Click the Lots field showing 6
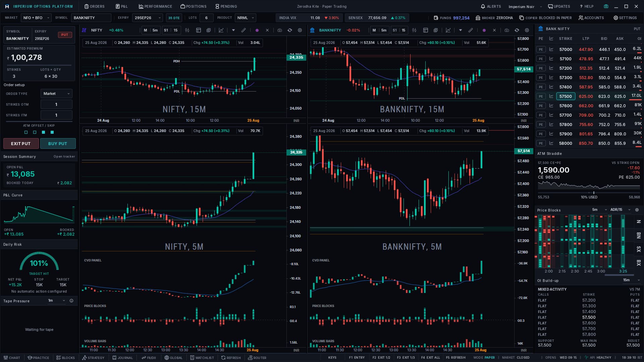This screenshot has height=362, width=644. coord(206,18)
